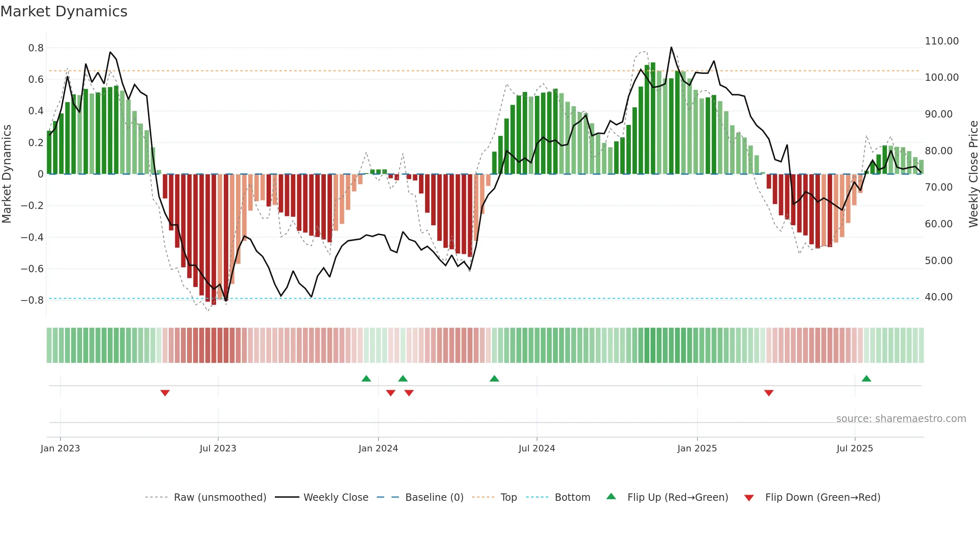The height and width of the screenshot is (551, 980).
Task: Toggle the Baseline (0) legend entry
Action: point(420,497)
